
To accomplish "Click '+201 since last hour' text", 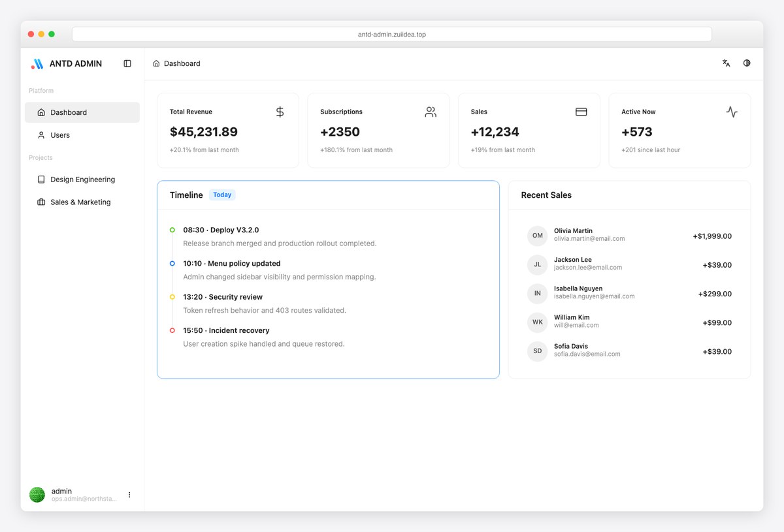I will click(651, 150).
